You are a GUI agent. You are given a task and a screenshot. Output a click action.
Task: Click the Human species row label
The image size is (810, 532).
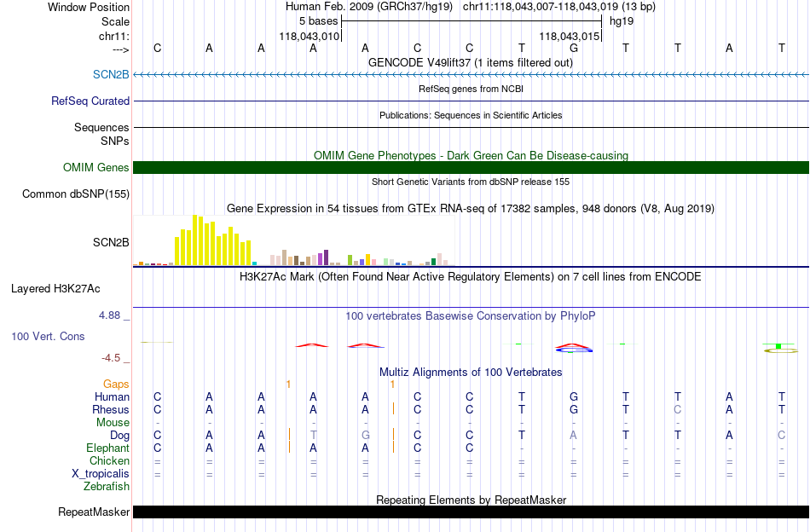click(112, 396)
